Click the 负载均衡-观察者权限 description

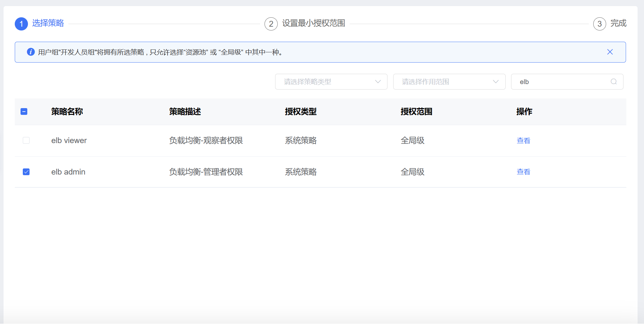[206, 141]
